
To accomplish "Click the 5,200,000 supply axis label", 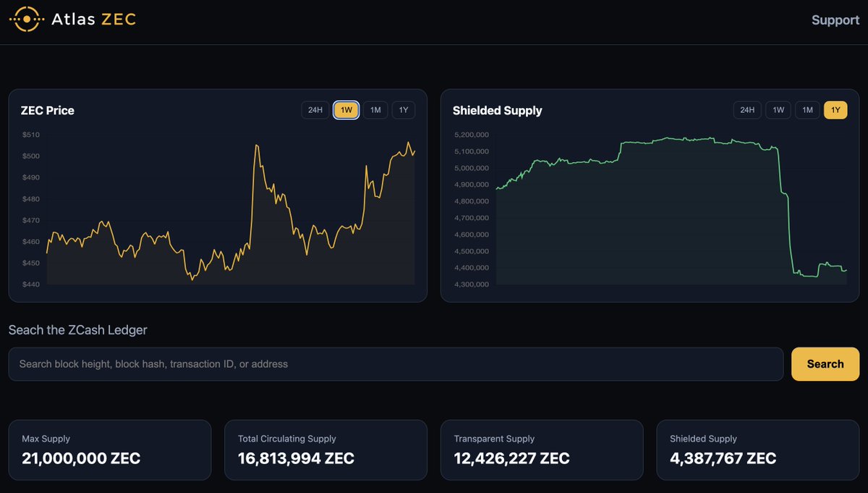I will click(472, 135).
